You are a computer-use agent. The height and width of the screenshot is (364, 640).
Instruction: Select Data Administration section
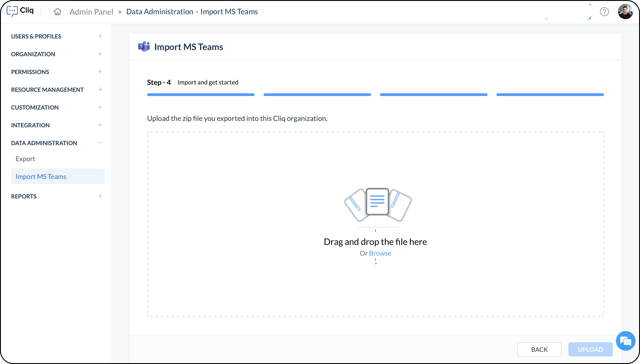point(44,143)
